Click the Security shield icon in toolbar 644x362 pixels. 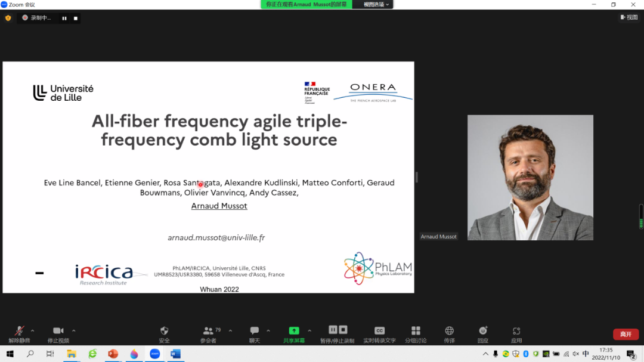(164, 331)
